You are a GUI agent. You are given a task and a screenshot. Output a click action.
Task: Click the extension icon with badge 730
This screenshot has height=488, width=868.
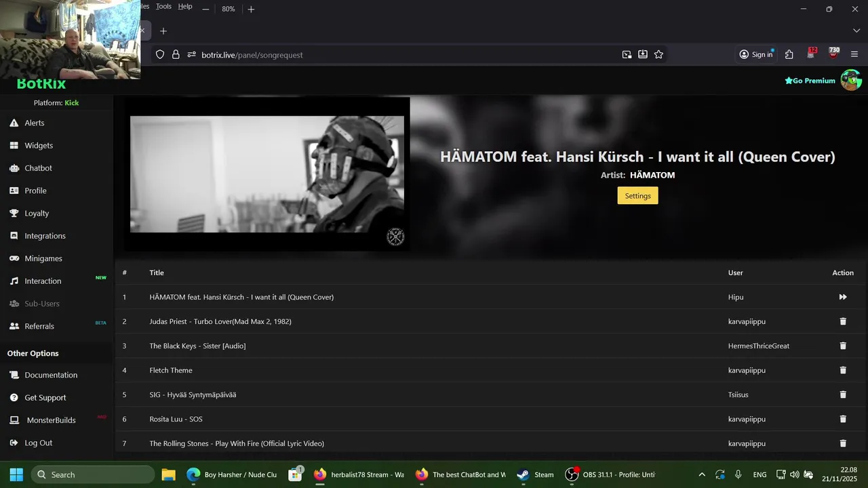833,54
